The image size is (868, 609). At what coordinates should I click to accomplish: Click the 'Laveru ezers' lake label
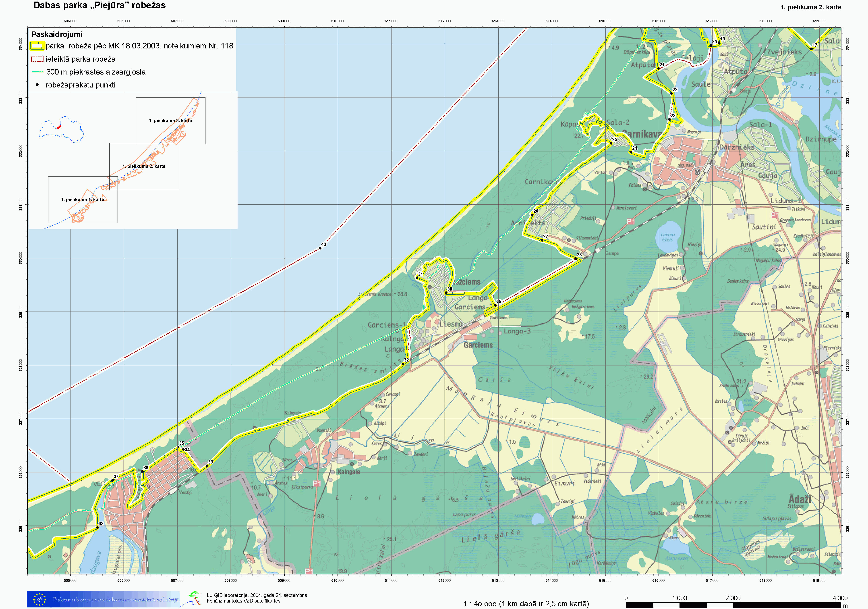668,237
